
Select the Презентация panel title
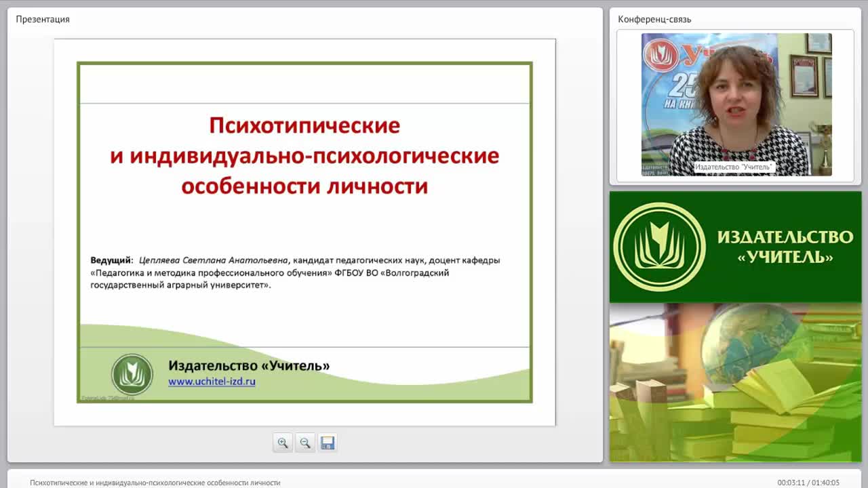tap(43, 19)
